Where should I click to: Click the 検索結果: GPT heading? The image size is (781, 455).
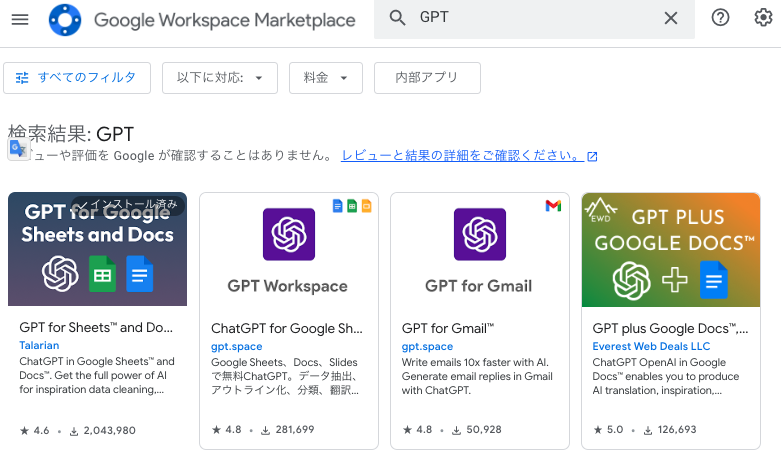click(71, 134)
